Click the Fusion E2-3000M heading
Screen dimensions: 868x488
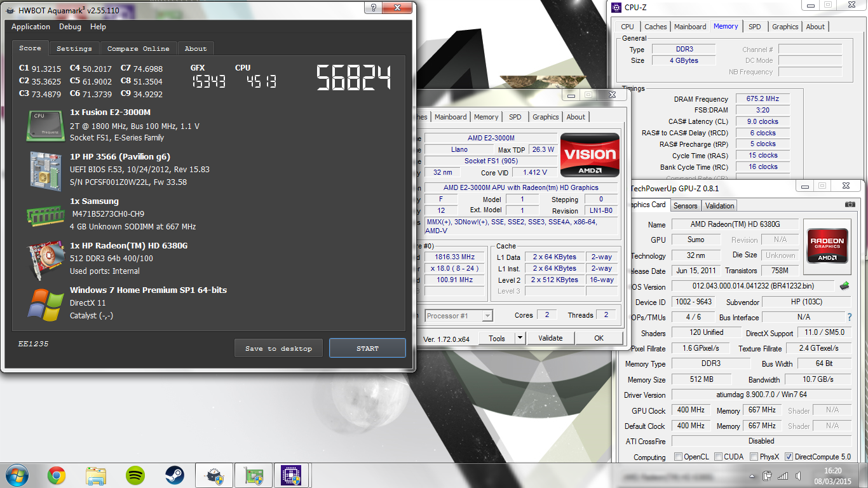(x=110, y=112)
